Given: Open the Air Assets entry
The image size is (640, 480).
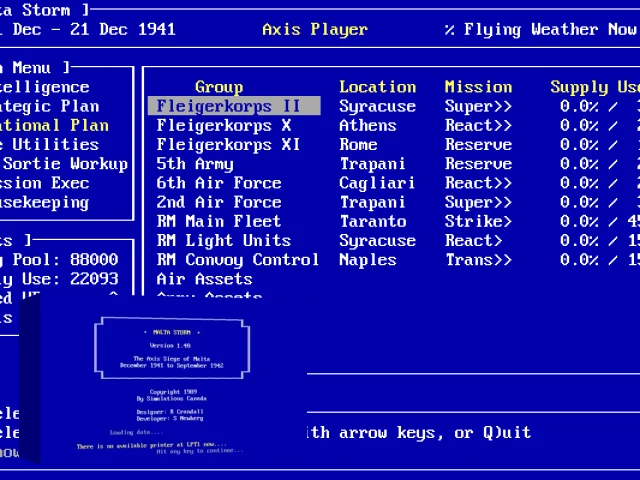Looking at the screenshot, I should 204,279.
